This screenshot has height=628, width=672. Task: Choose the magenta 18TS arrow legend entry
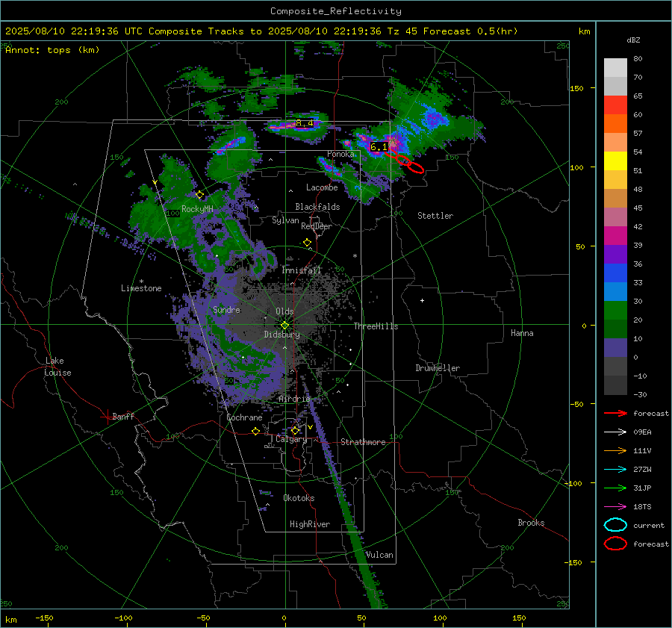pos(615,506)
